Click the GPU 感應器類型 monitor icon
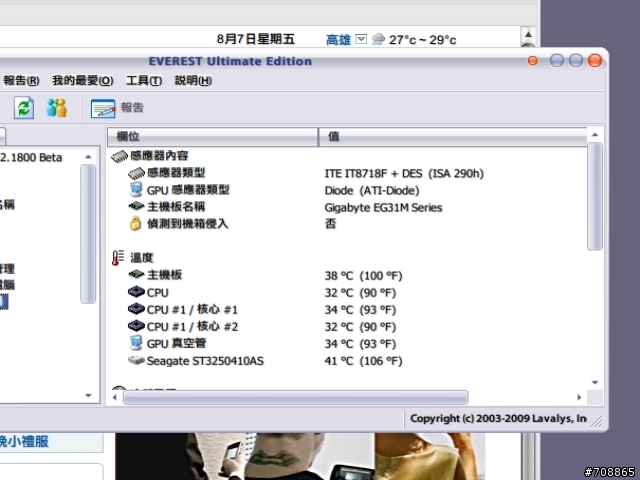 (x=136, y=190)
